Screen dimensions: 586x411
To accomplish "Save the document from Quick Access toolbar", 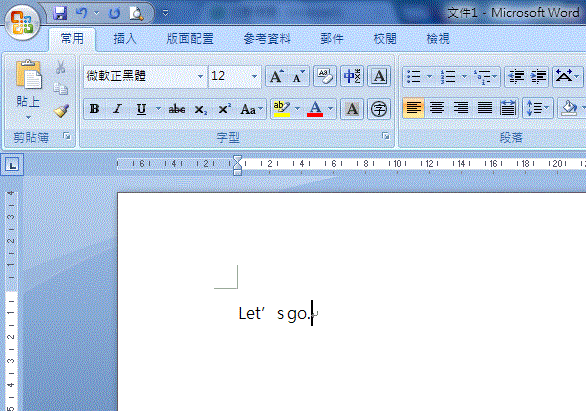I will (x=60, y=14).
